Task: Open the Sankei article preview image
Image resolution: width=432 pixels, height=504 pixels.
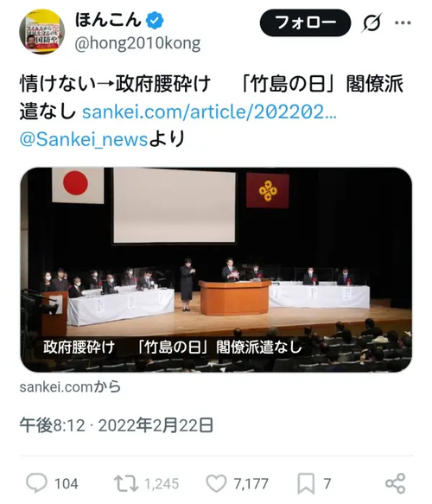Action: click(216, 270)
